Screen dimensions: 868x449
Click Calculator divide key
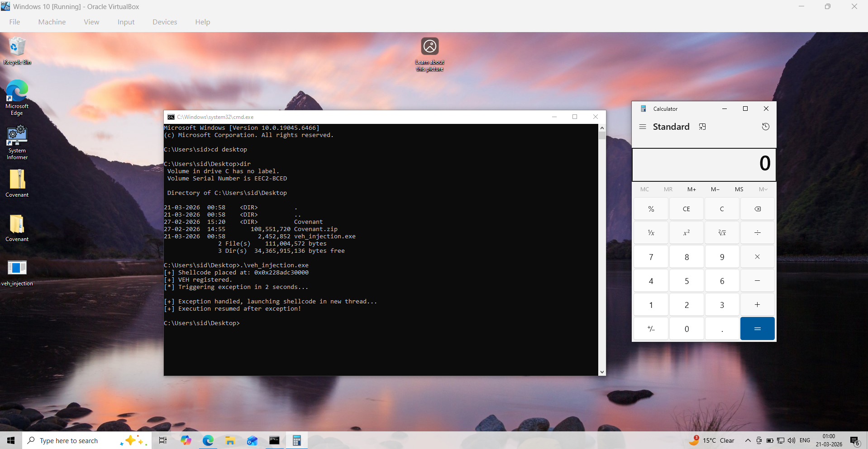click(758, 233)
